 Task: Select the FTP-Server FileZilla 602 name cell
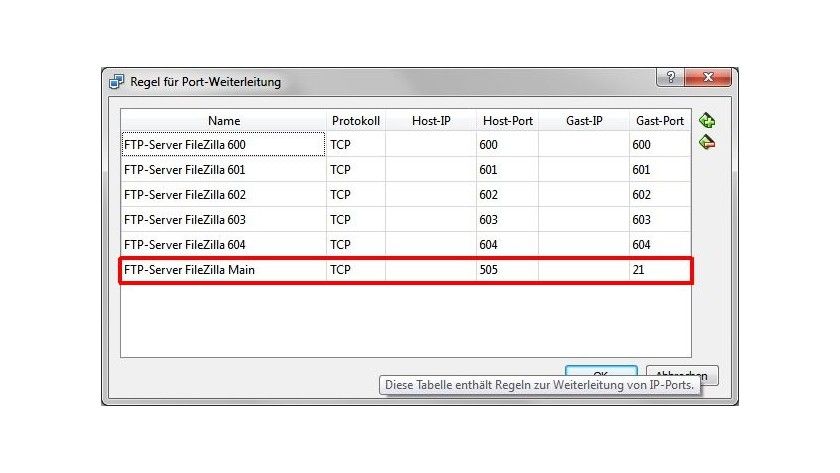(223, 194)
